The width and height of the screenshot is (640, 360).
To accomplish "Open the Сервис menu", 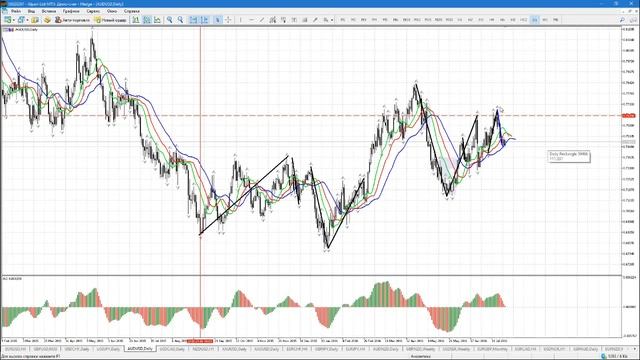I will (93, 11).
